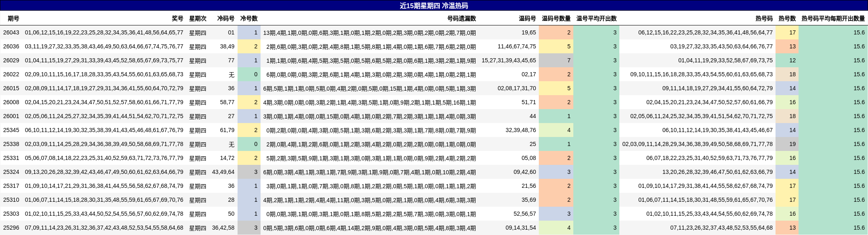This screenshot has width=868, height=235.
Task: Click period number 26043
Action: coord(11,32)
